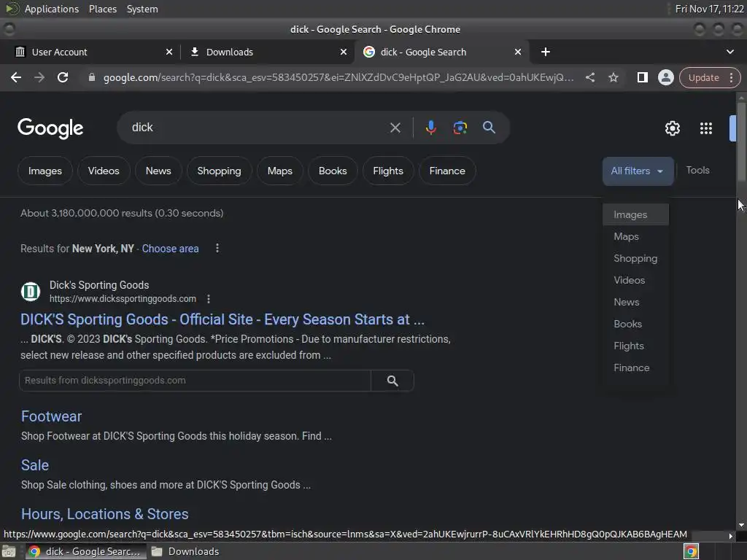Click the browser forward arrow
Screen dimensions: 747x560
(x=39, y=77)
